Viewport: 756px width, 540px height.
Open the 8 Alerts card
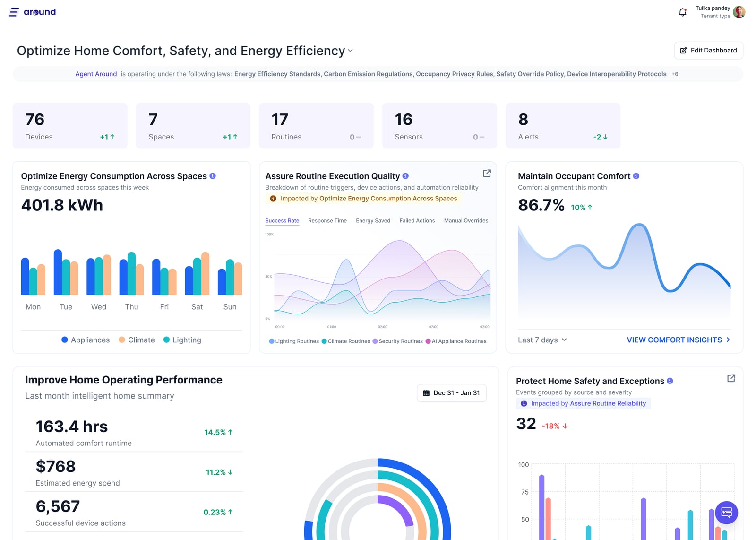(563, 126)
